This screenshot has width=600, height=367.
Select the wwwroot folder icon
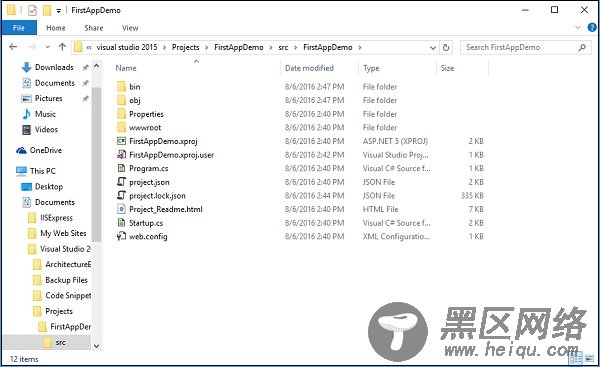121,127
